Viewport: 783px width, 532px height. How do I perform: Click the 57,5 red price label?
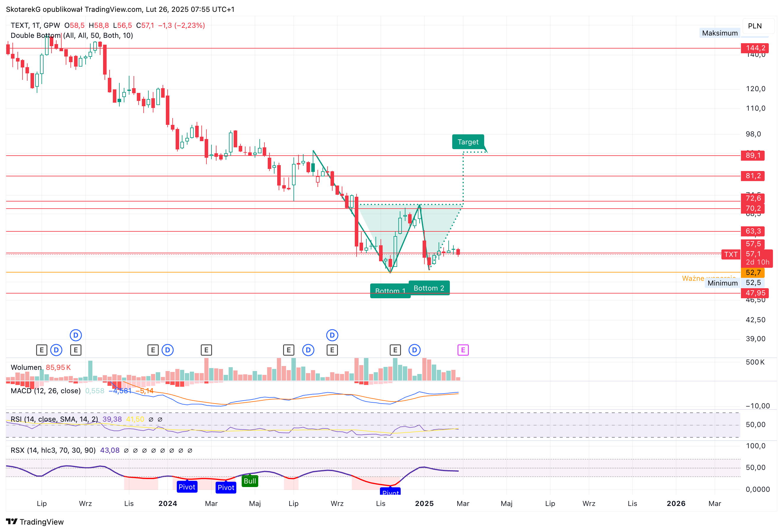point(753,244)
